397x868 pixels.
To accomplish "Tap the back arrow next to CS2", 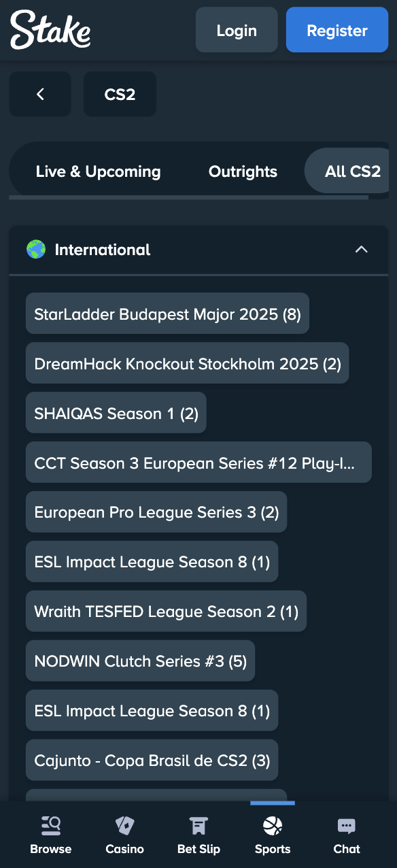I will click(39, 94).
